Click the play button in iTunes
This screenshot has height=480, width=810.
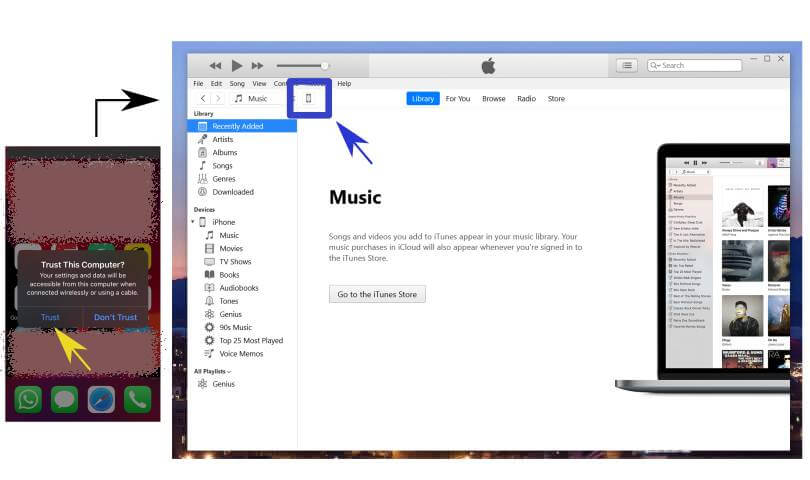tap(237, 66)
